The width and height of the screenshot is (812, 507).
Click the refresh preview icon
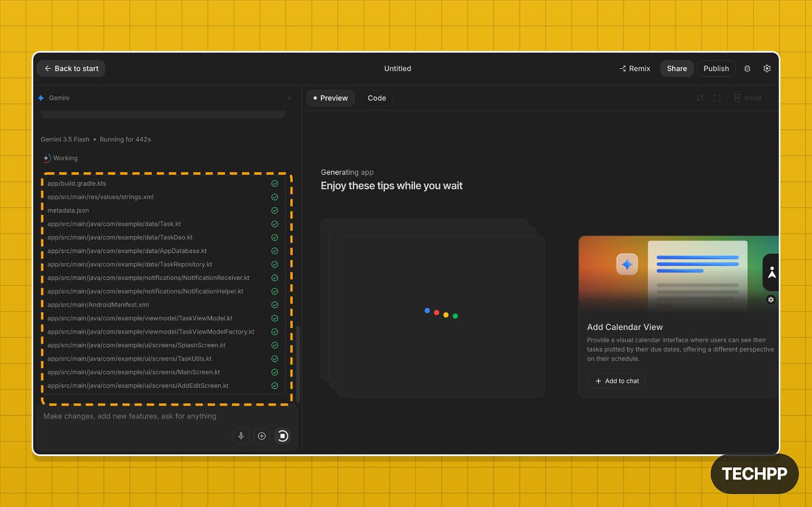(x=700, y=98)
